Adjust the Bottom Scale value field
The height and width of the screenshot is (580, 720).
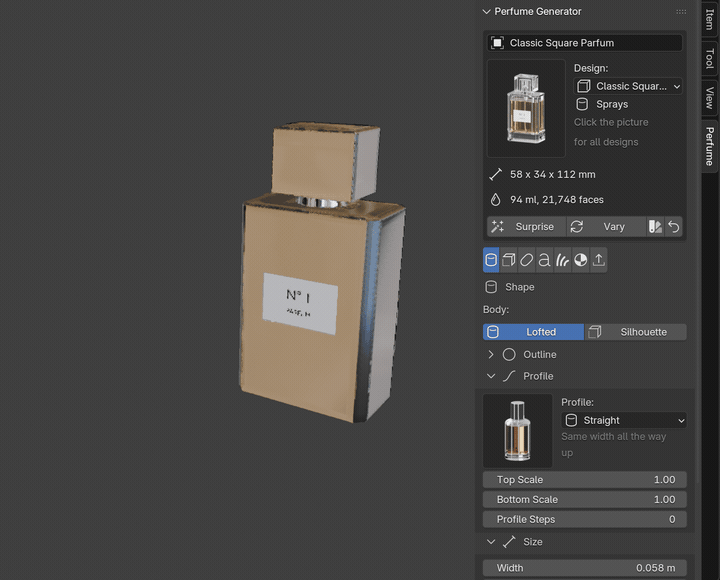585,499
